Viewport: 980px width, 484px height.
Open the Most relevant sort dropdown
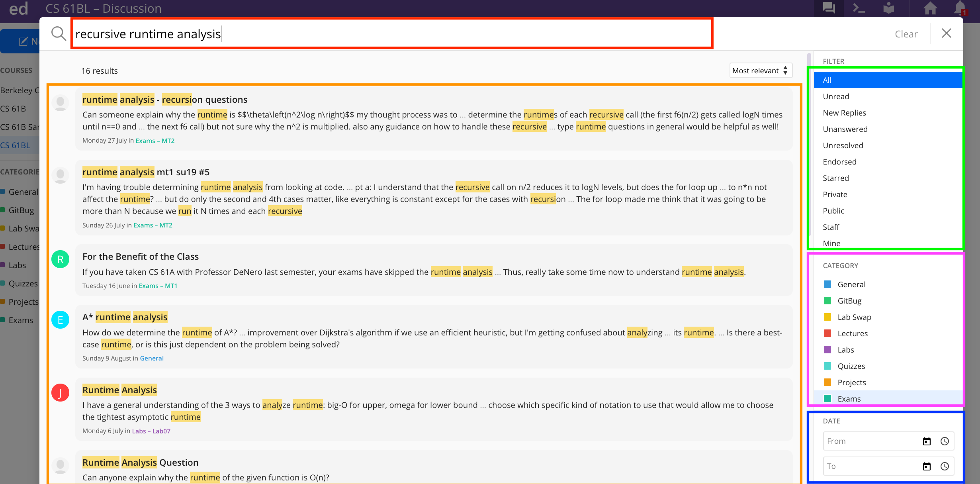[760, 71]
